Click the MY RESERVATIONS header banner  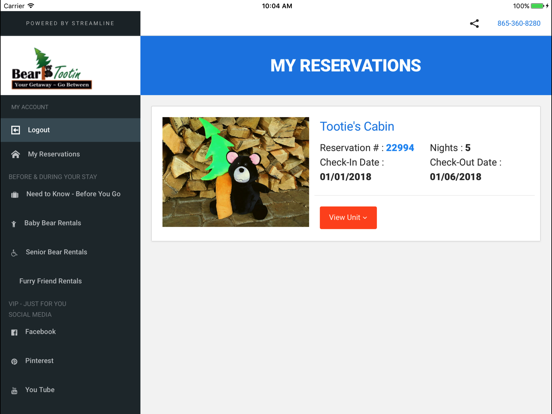346,65
